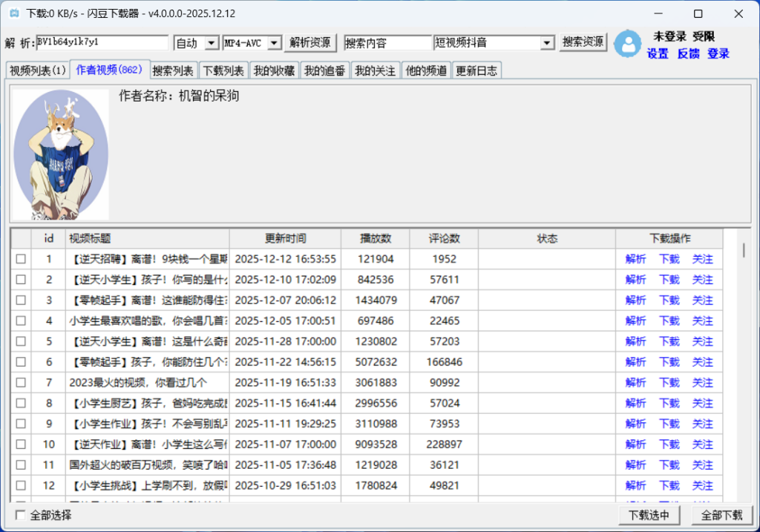Tick the checkbox for video id 7
This screenshot has width=760, height=532.
coord(21,383)
